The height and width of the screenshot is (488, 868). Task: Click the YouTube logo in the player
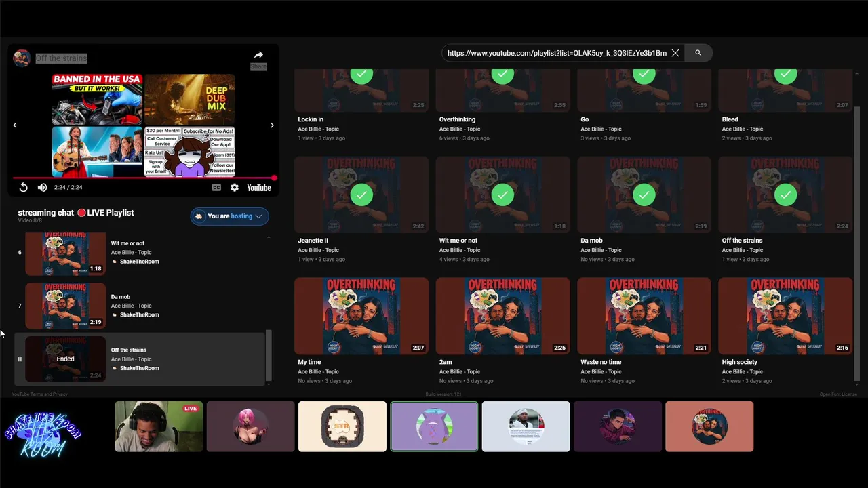tap(259, 188)
